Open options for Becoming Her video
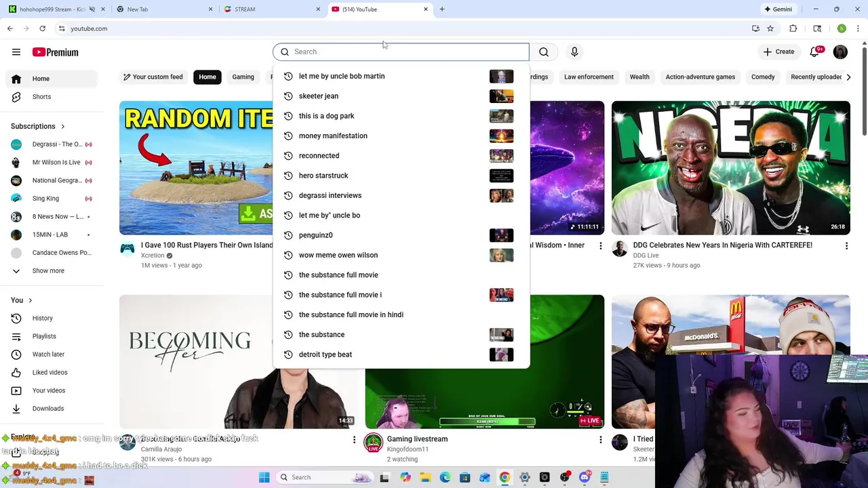 tap(354, 439)
